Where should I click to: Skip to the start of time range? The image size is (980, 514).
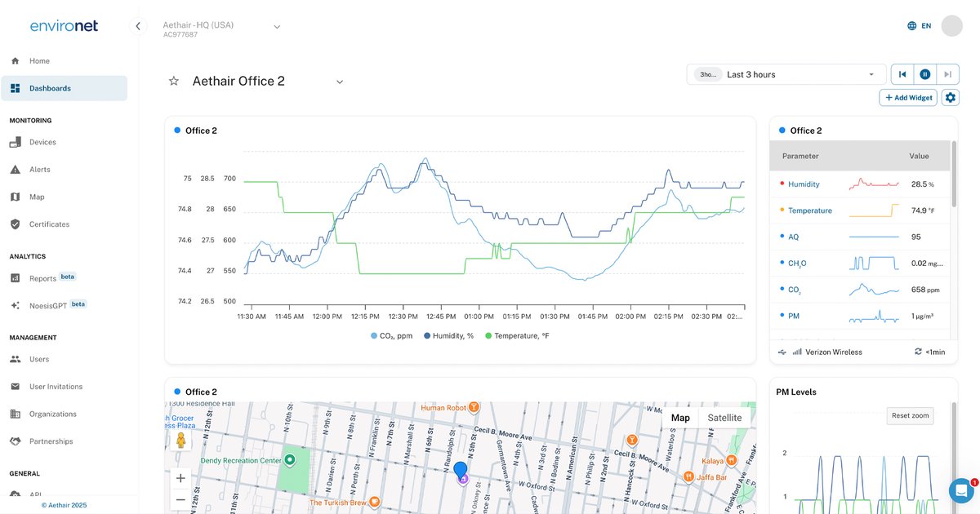pos(902,74)
